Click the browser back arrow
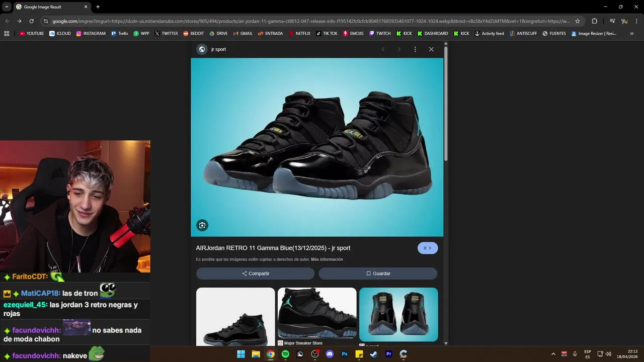 (x=7, y=21)
